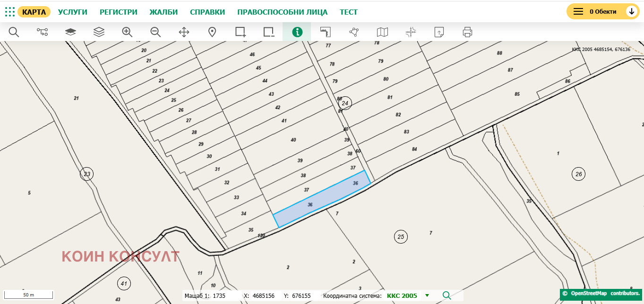Screen dimensions: 644x304
Task: Click the КАРТА button
Action: pos(33,11)
